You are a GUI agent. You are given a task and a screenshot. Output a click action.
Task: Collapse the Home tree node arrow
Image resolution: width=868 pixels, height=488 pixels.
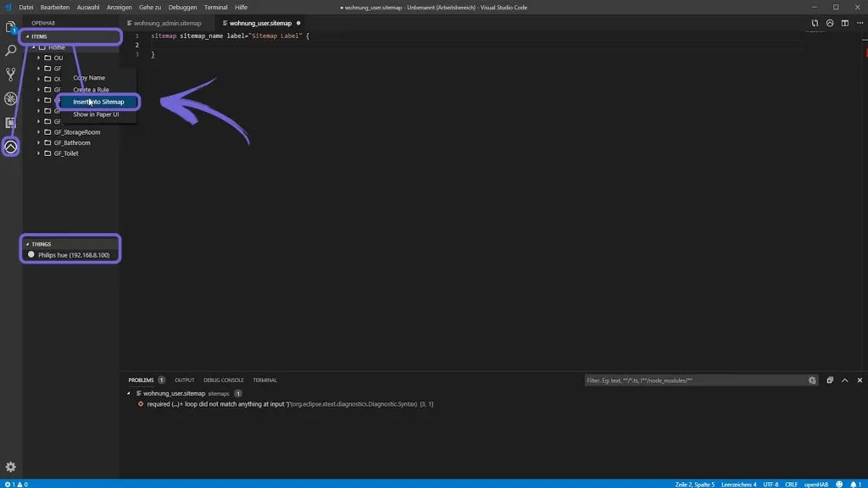click(33, 47)
